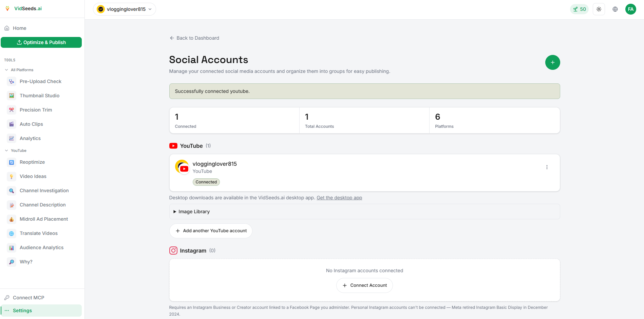Open the Get the desktop app link
The width and height of the screenshot is (644, 319).
[x=339, y=198]
